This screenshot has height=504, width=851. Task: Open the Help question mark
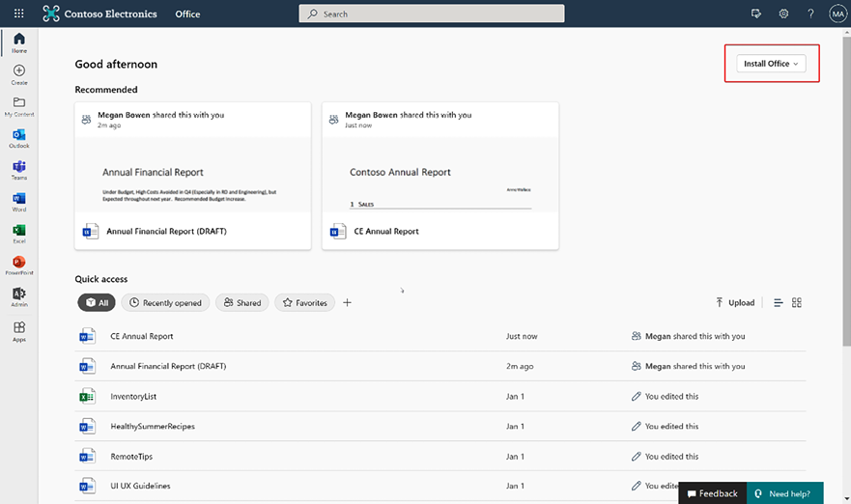(x=810, y=14)
